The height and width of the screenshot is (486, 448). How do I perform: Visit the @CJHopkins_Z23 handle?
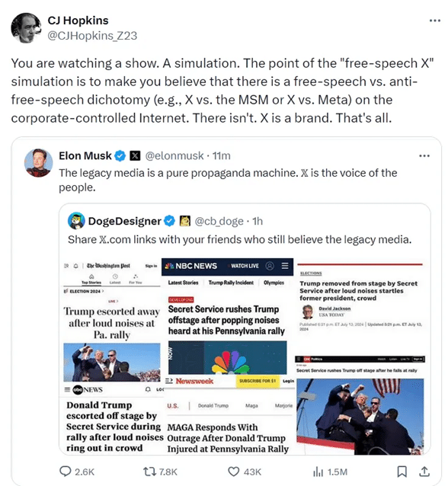pyautogui.click(x=92, y=36)
